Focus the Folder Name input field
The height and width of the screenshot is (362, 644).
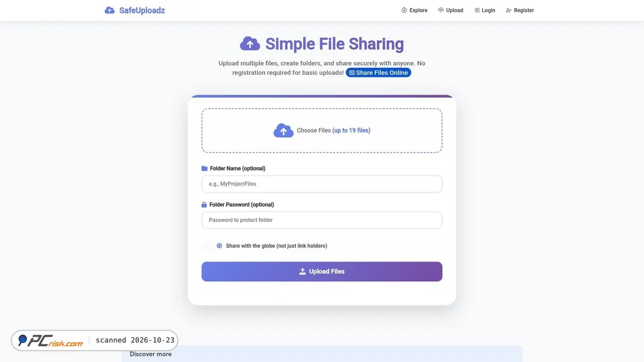322,184
